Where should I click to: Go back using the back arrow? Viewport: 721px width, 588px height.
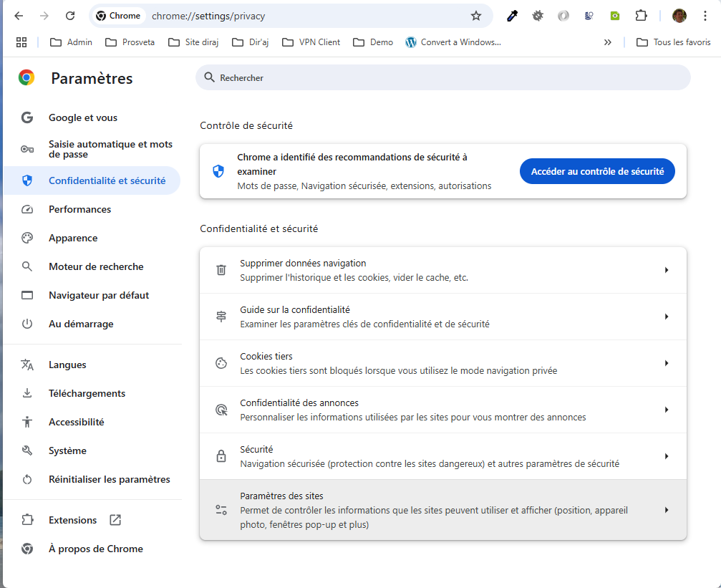point(19,16)
